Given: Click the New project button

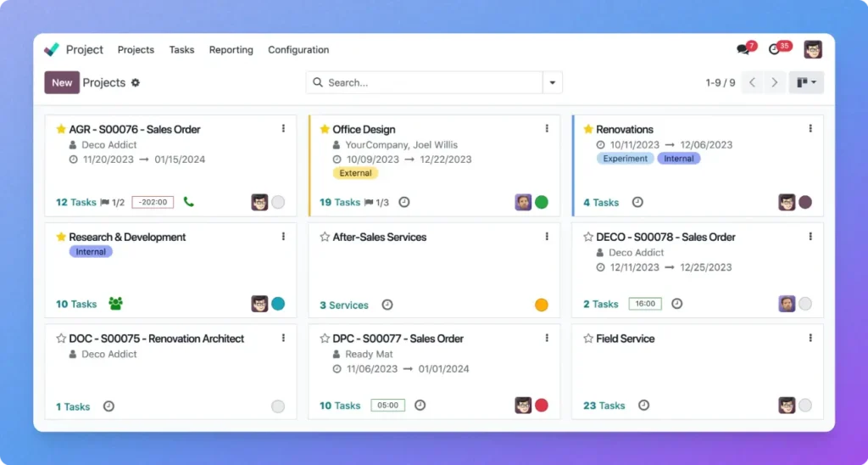Looking at the screenshot, I should [62, 82].
